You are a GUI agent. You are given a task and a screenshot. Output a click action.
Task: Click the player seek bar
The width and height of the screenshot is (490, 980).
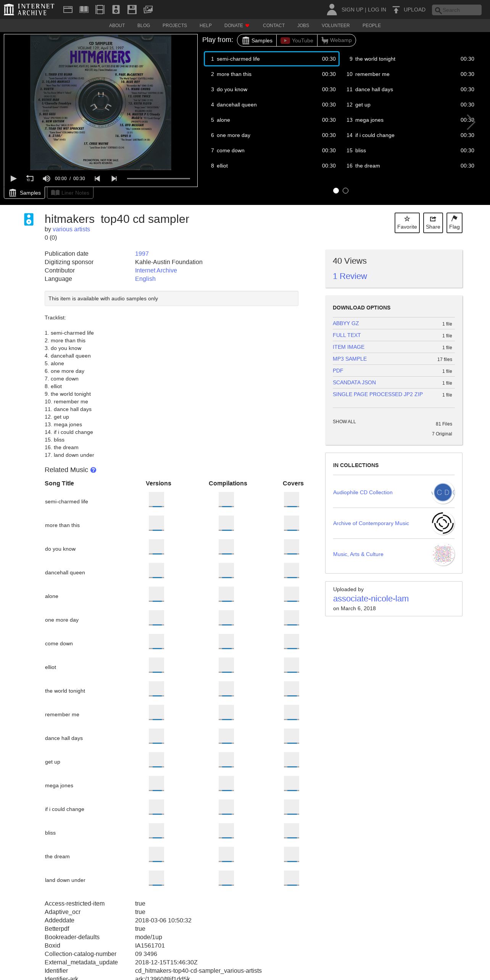pos(158,179)
